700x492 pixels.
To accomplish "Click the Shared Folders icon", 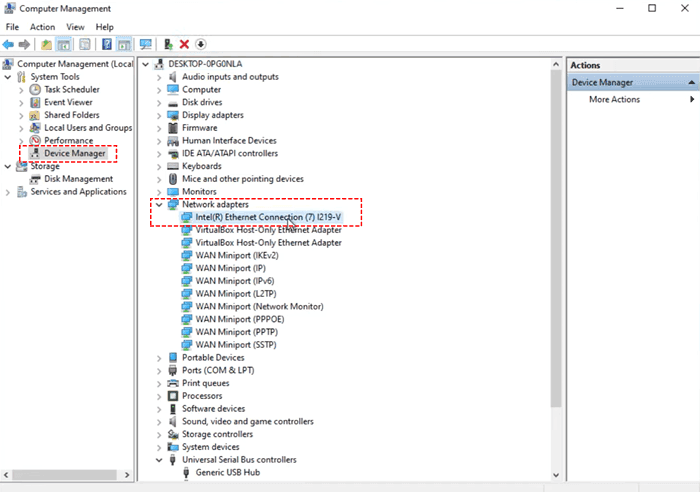I will [x=35, y=115].
